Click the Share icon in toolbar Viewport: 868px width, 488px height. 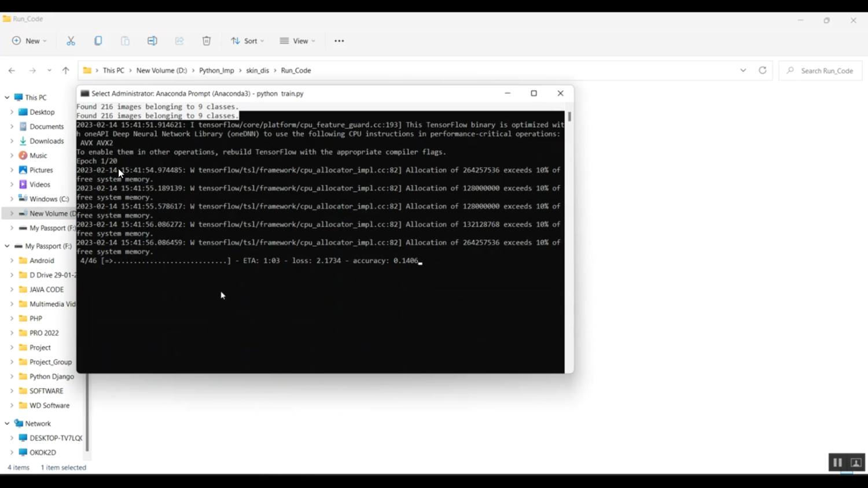[179, 41]
